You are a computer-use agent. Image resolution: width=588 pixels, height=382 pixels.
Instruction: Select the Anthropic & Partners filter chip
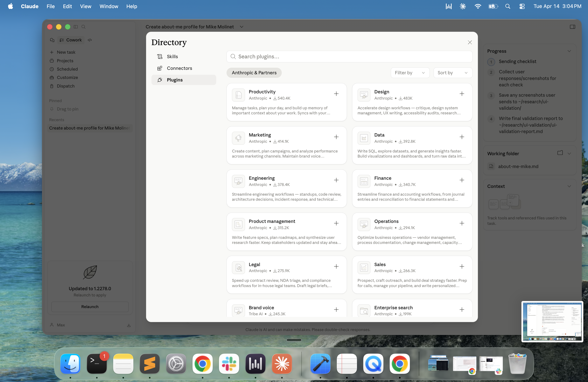[254, 73]
